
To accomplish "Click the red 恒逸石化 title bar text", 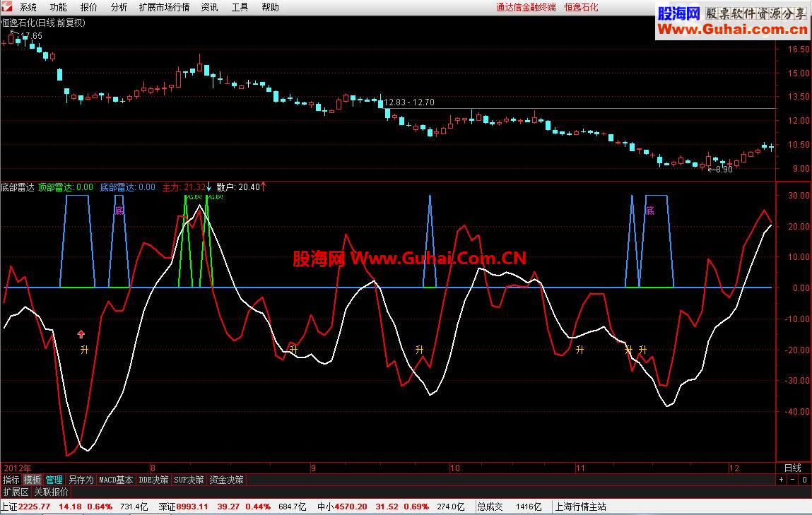I will click(x=581, y=7).
